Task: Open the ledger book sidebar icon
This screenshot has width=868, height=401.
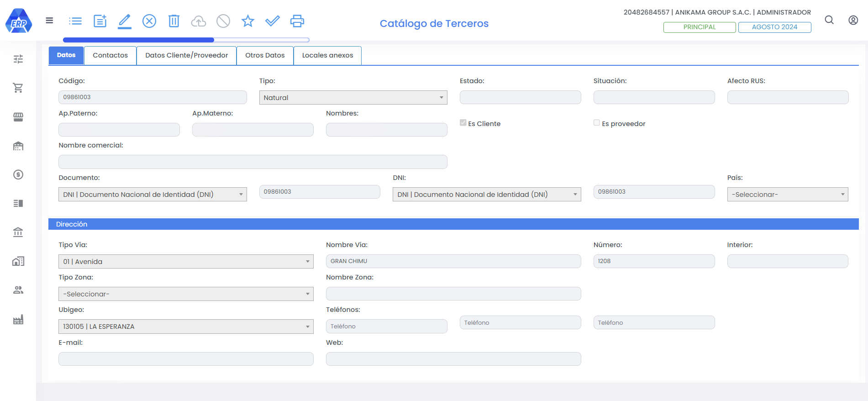Action: pyautogui.click(x=18, y=203)
